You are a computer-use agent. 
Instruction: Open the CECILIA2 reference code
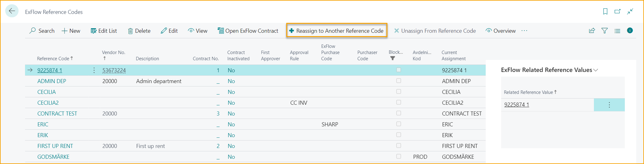[x=48, y=103]
